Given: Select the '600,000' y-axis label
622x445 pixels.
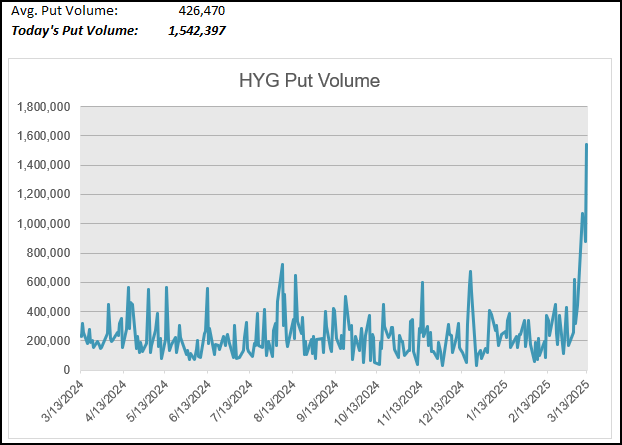Looking at the screenshot, I should pyautogui.click(x=48, y=282).
